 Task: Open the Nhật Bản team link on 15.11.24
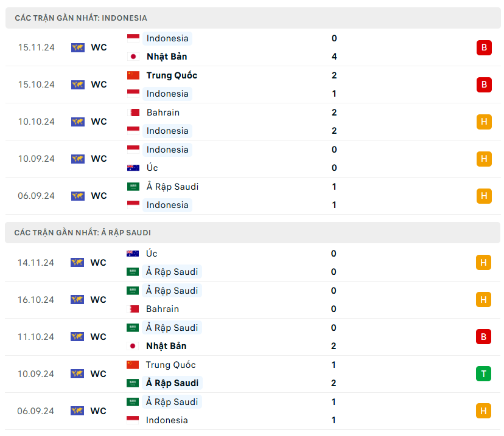point(167,57)
